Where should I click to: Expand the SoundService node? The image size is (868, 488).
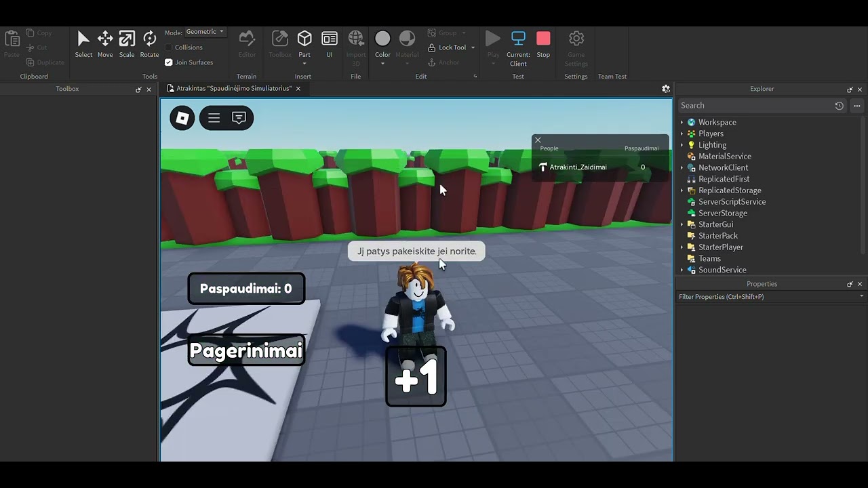[682, 270]
